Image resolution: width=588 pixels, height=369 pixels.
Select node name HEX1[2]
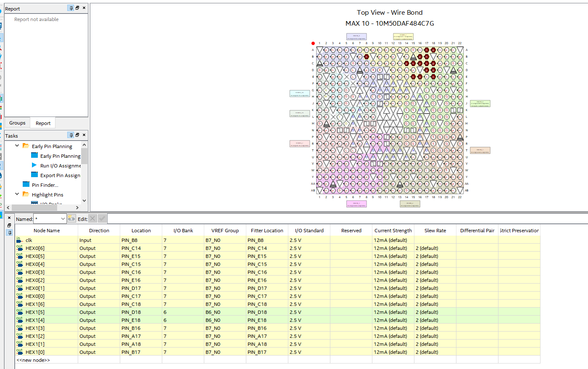(35, 336)
